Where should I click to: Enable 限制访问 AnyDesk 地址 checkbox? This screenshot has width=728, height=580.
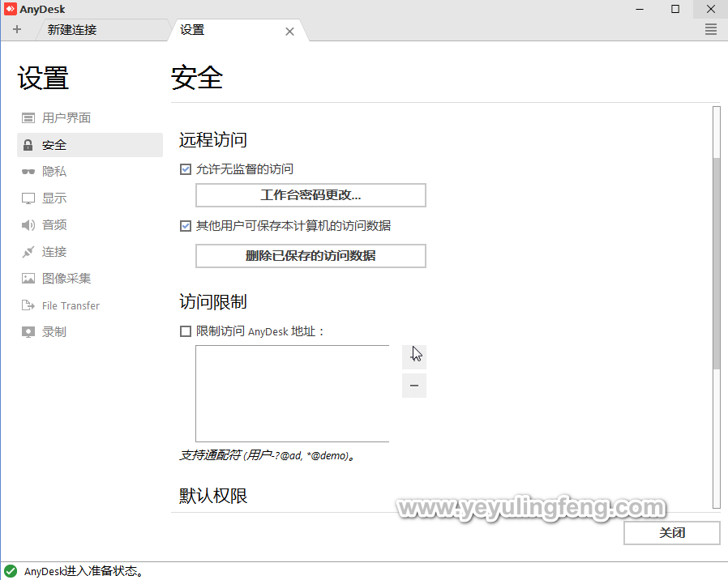click(x=186, y=331)
